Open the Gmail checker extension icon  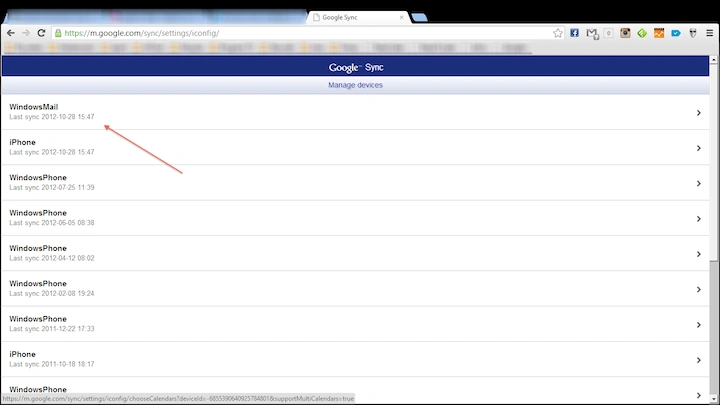[x=592, y=34]
